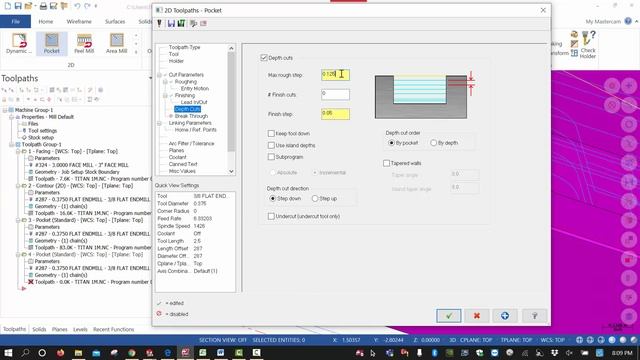Choose the Peel Mill toolpath icon

84,43
